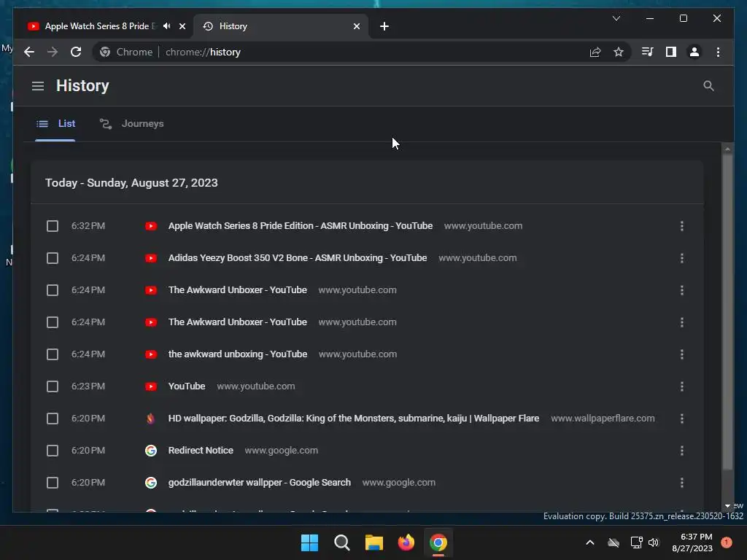Select checkbox for first Awkward Unboxer entry
Screen dimensions: 747x560
(53, 290)
